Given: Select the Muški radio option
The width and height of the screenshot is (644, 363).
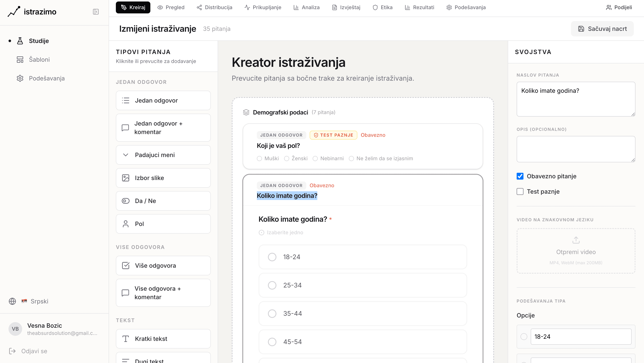Looking at the screenshot, I should tap(259, 158).
